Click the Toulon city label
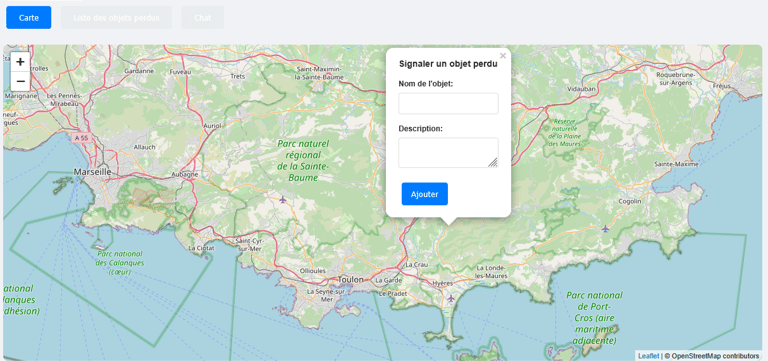This screenshot has height=361, width=768. (351, 280)
